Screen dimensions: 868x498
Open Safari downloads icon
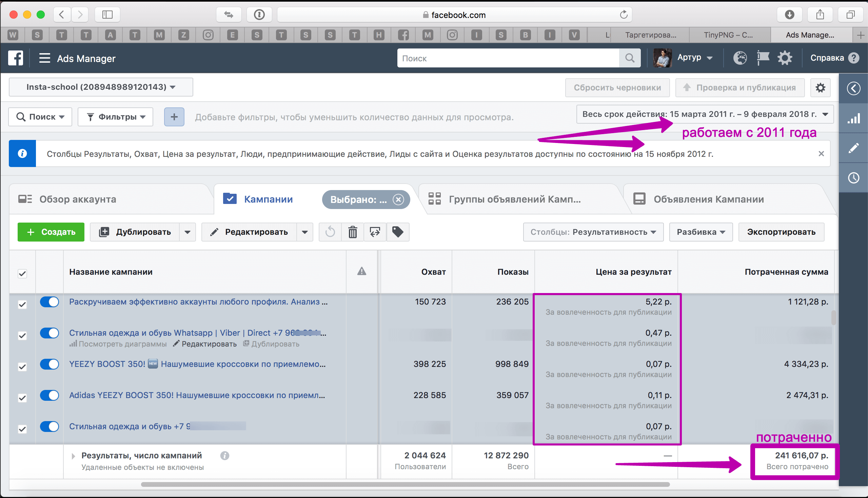[789, 14]
